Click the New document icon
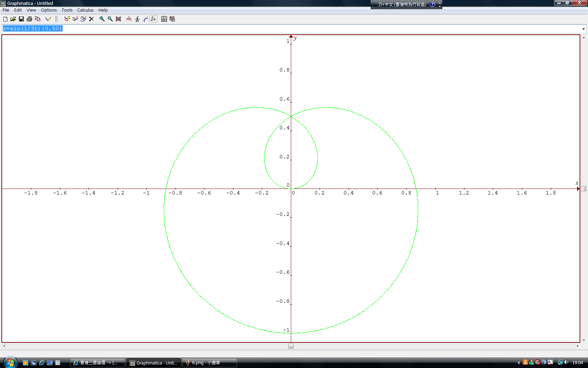The height and width of the screenshot is (368, 588). [5, 19]
